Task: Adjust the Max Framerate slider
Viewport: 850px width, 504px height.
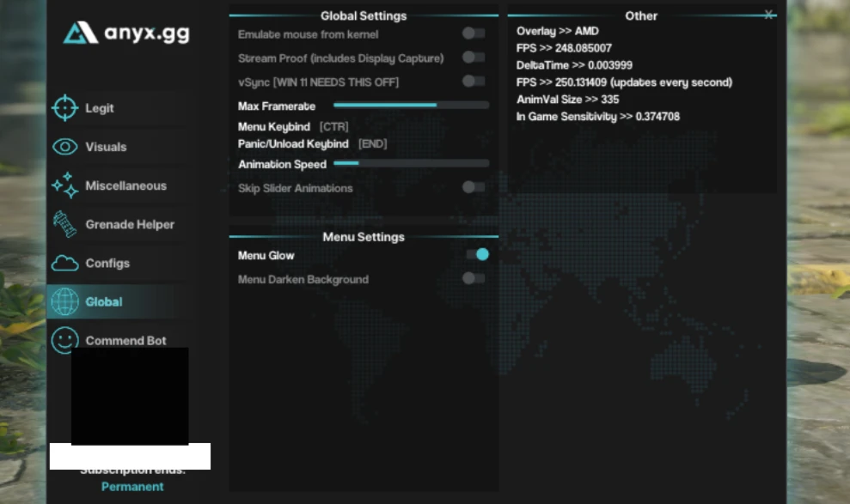Action: pyautogui.click(x=412, y=105)
